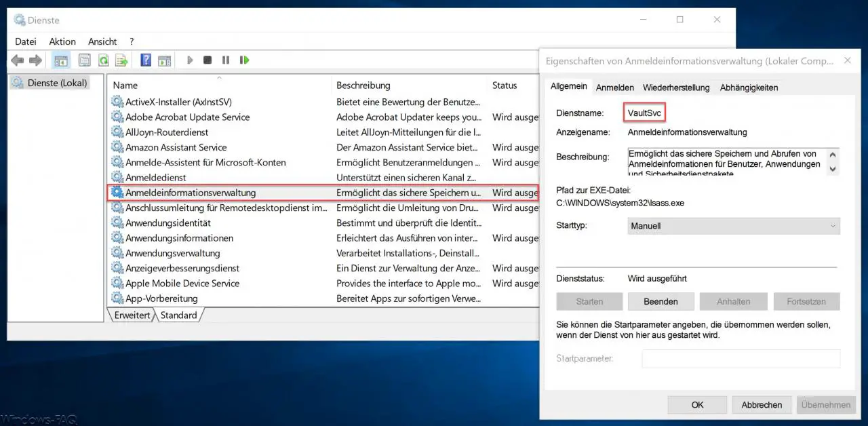Pause the service with the pause toolbar icon
This screenshot has width=868, height=426.
click(x=226, y=60)
